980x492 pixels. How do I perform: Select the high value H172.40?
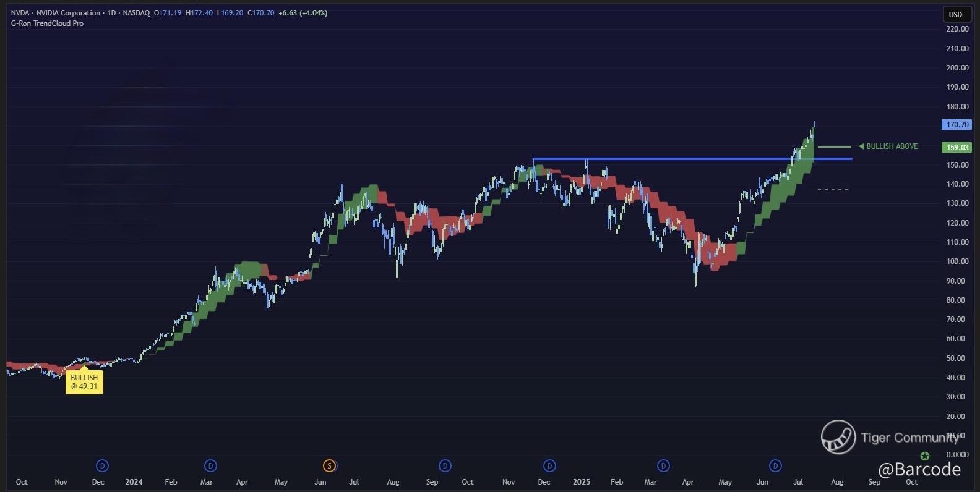(x=199, y=13)
